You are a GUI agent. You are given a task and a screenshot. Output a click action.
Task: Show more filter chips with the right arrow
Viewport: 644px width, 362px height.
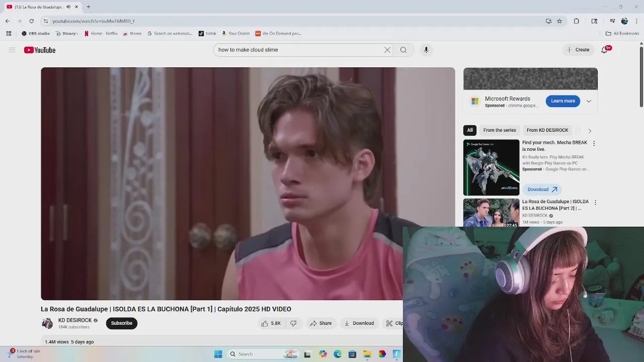point(590,131)
